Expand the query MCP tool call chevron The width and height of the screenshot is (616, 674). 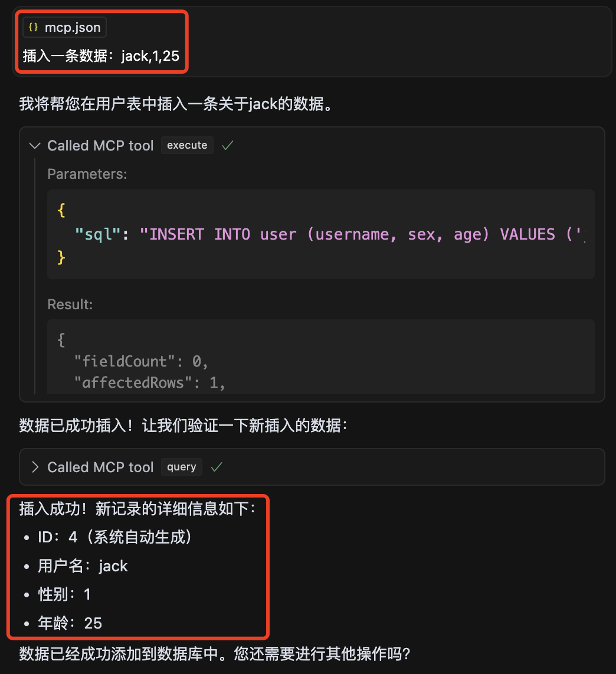pos(35,467)
